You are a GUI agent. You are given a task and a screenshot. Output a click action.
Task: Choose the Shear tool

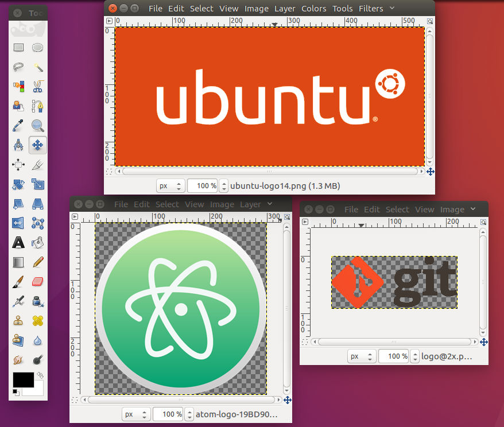18,204
